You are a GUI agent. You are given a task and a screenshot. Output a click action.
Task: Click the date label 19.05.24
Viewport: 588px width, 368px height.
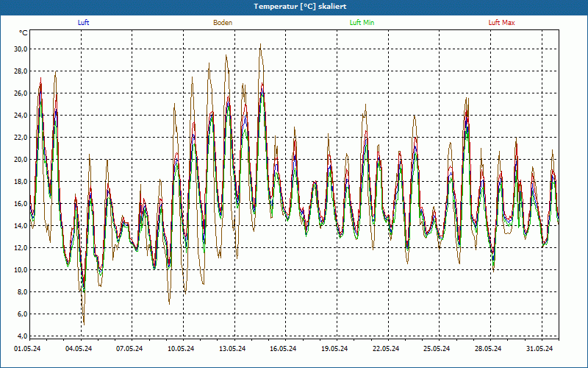334,349
